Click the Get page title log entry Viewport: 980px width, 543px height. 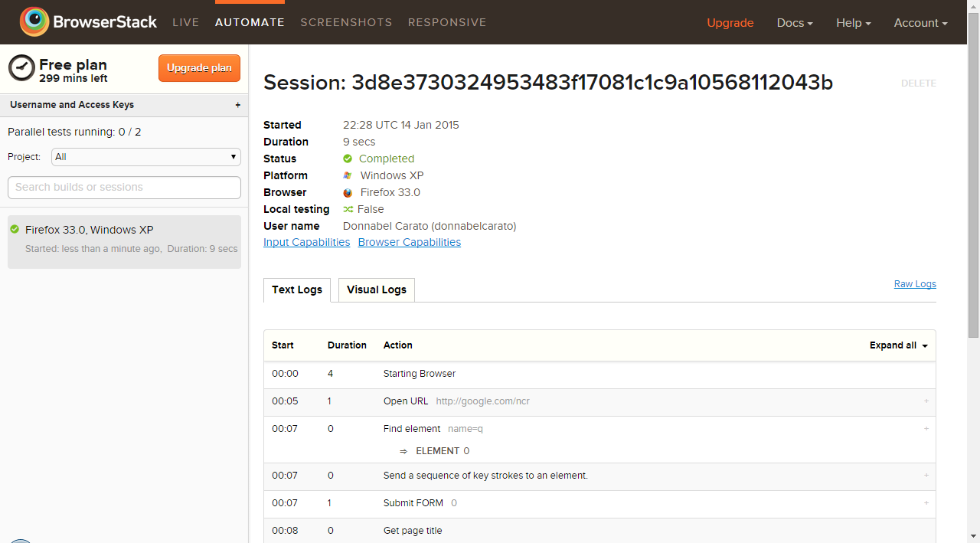[x=413, y=531]
